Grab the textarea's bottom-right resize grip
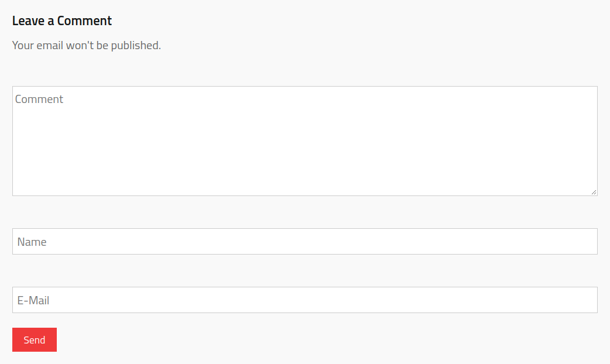Screen dimensions: 610x364 tap(594, 192)
